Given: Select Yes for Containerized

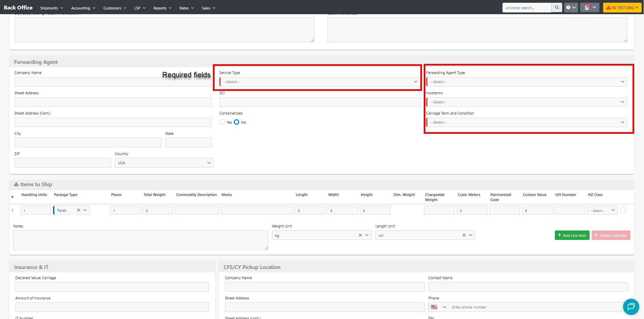Looking at the screenshot, I should pyautogui.click(x=222, y=122).
